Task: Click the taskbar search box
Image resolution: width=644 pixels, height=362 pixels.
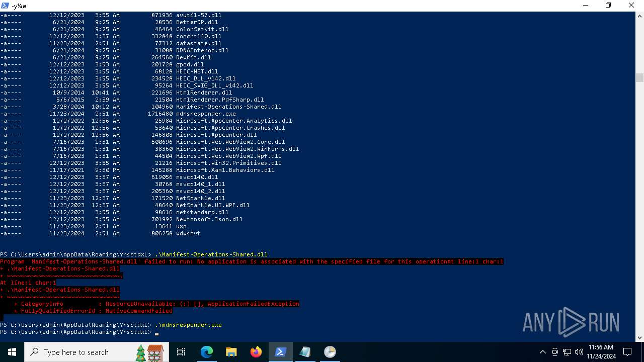Action: (97, 352)
